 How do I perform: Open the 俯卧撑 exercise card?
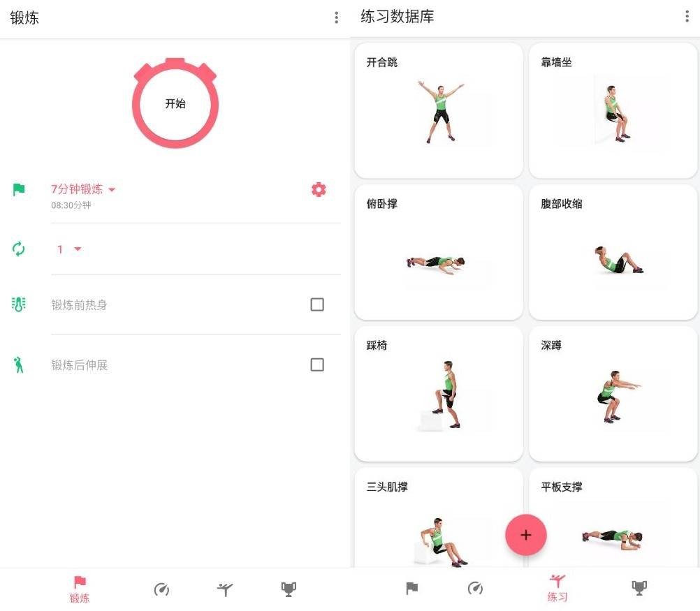pos(439,252)
